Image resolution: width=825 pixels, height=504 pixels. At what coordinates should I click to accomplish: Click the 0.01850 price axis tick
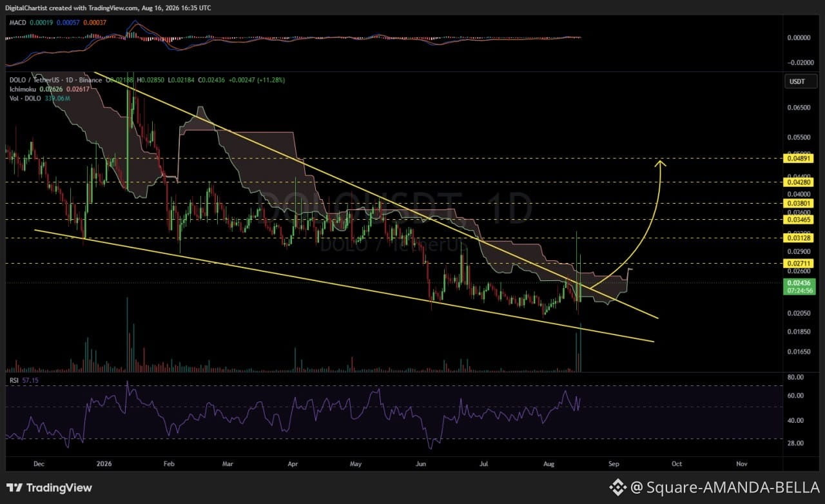tap(799, 331)
